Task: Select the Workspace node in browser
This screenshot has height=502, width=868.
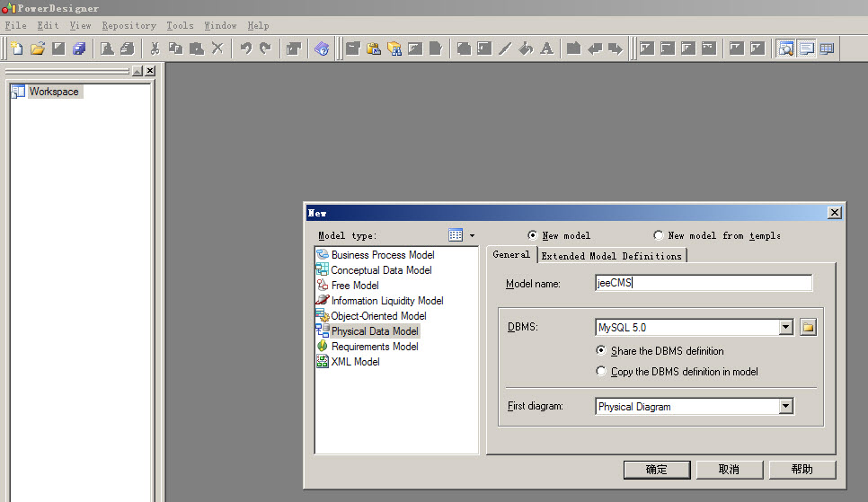Action: 54,92
